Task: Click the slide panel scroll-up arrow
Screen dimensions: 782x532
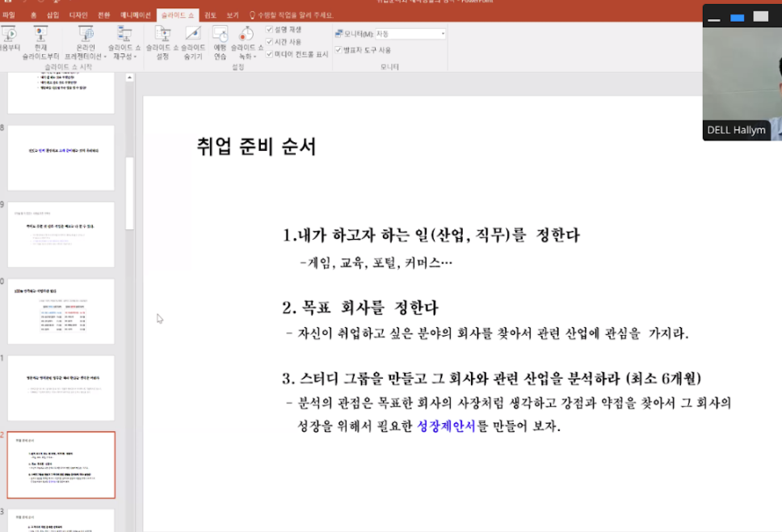Action: [x=129, y=77]
